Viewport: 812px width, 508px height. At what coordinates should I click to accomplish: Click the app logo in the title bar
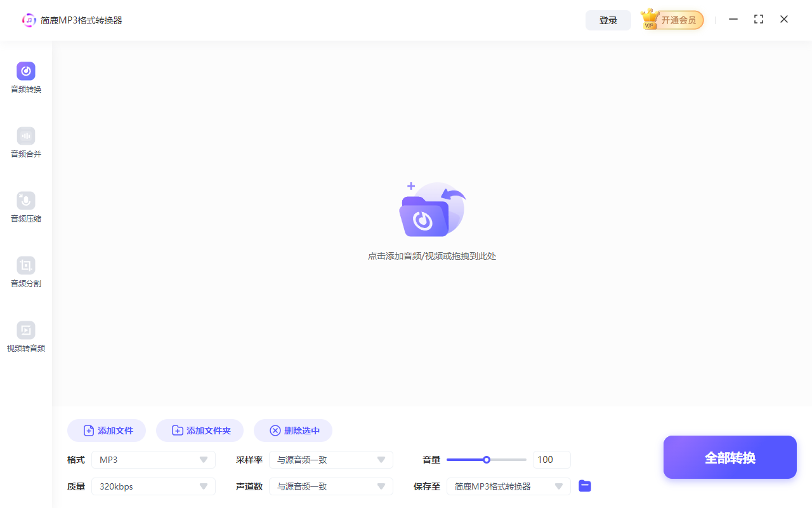pyautogui.click(x=29, y=20)
